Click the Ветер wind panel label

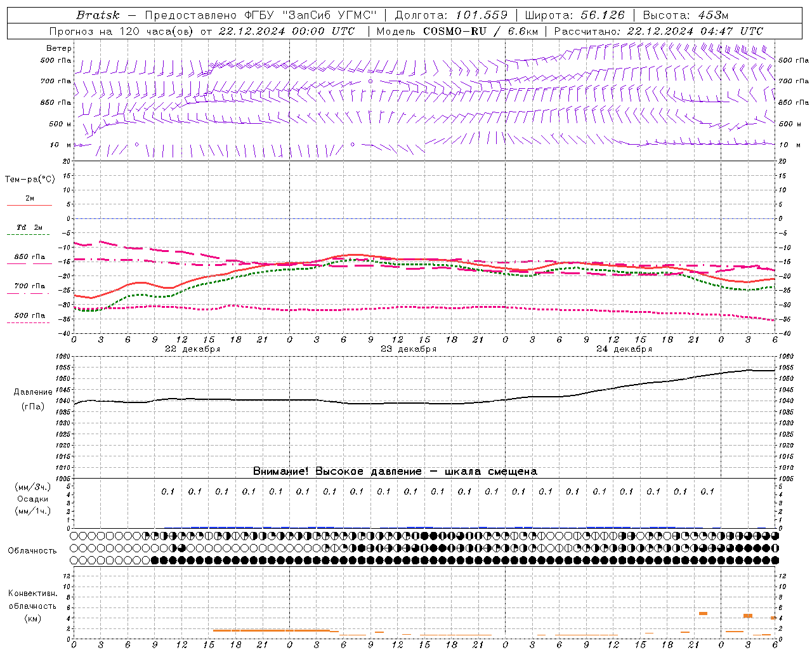(58, 48)
